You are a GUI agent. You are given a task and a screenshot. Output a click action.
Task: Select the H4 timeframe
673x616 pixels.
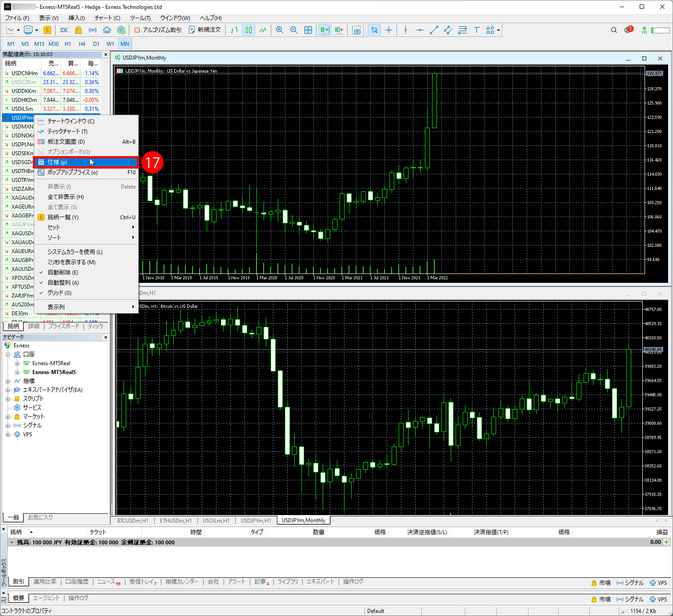point(82,44)
